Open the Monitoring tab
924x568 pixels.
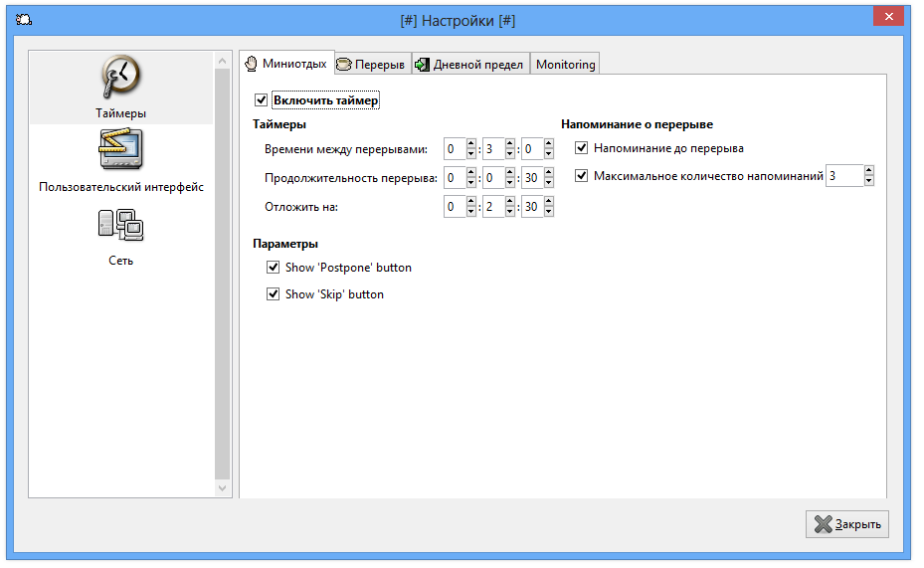[x=565, y=65]
